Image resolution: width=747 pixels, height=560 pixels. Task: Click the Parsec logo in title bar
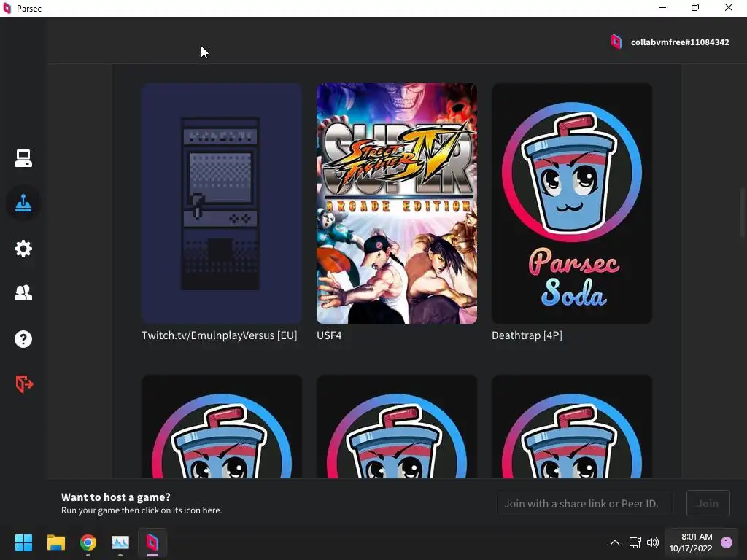pos(7,8)
